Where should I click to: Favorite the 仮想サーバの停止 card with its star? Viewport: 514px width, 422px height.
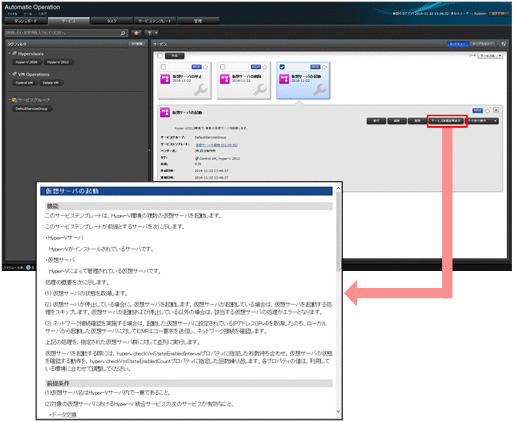205,67
